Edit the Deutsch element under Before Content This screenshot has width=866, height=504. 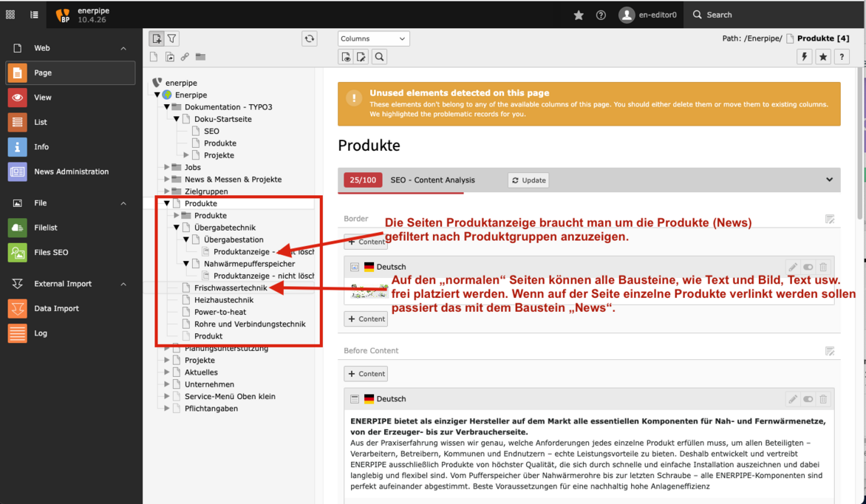[x=793, y=399]
